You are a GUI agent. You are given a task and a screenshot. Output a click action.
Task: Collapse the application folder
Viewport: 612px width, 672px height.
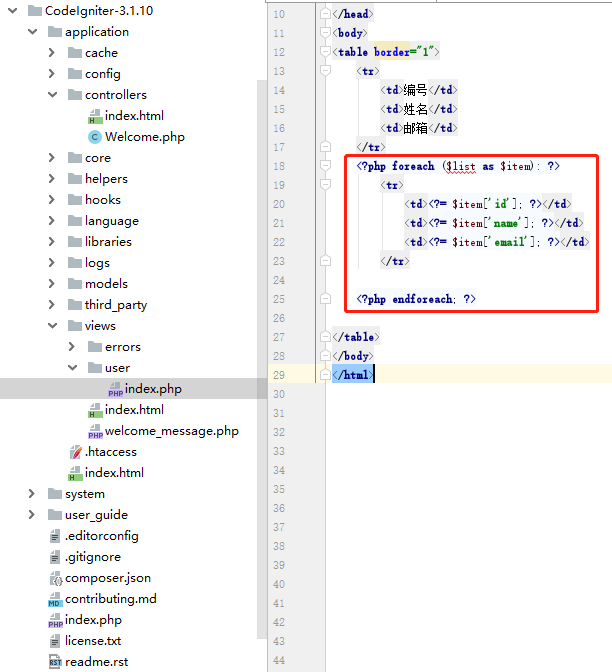pyautogui.click(x=33, y=31)
